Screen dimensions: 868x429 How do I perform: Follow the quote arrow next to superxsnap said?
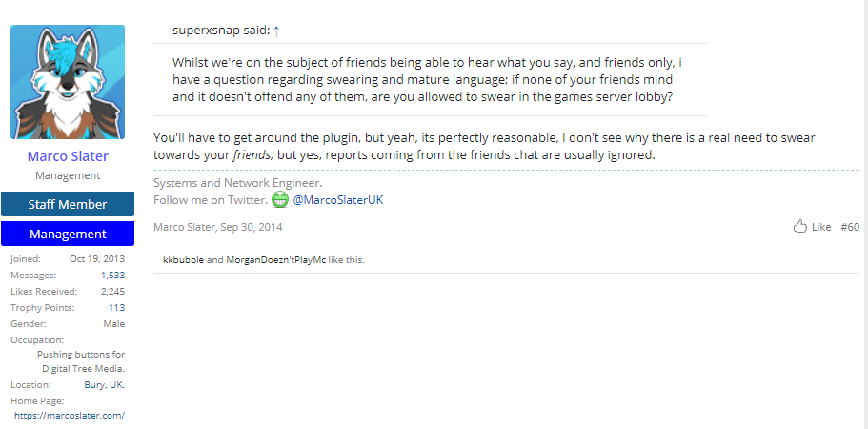276,31
